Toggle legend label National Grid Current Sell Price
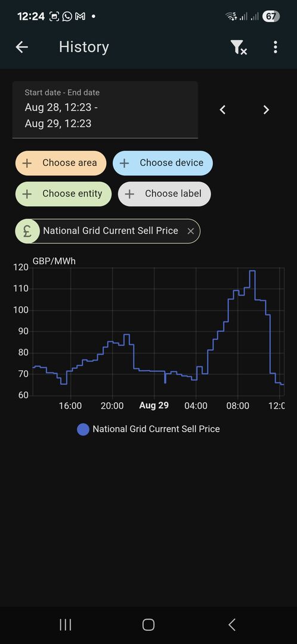 pos(156,429)
